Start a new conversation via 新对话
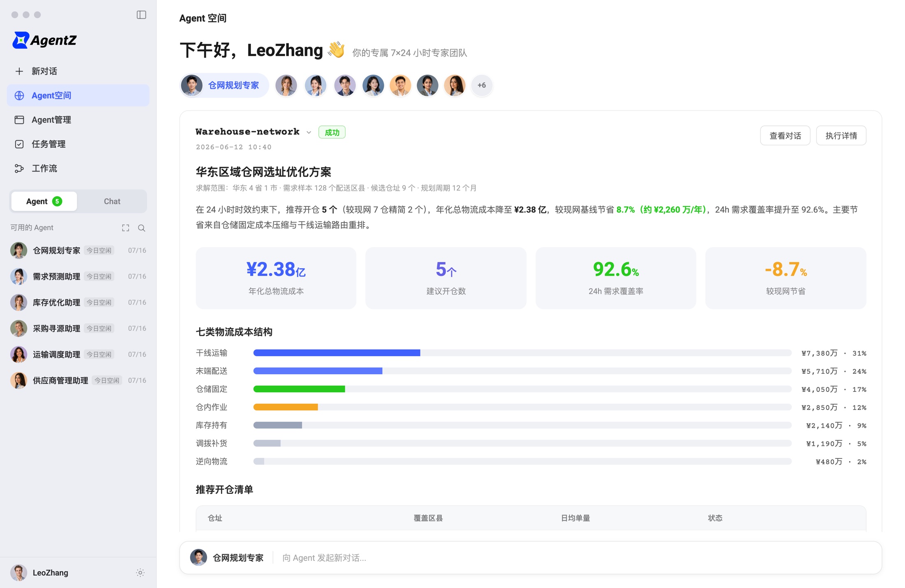The width and height of the screenshot is (905, 588). 78,71
